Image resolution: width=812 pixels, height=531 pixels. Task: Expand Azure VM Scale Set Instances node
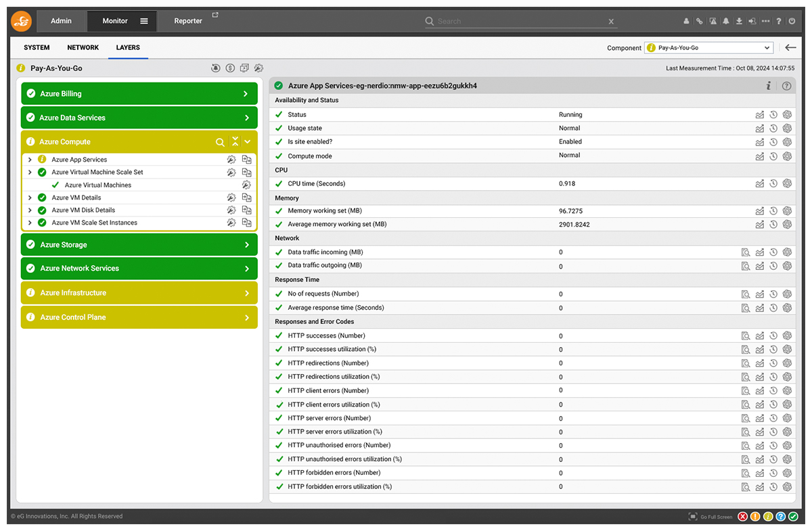(30, 223)
